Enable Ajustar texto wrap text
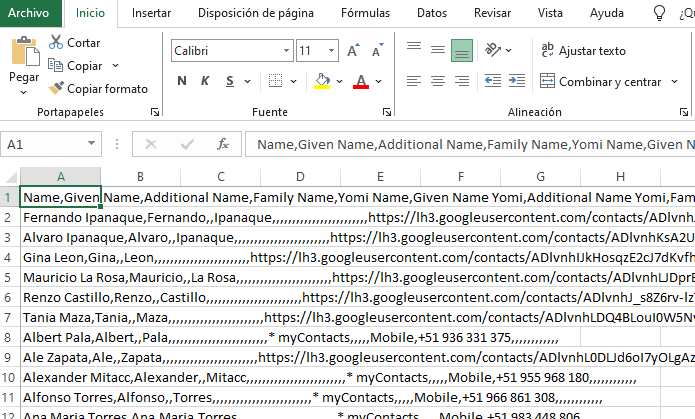Screen dimensions: 695x419 (583, 51)
